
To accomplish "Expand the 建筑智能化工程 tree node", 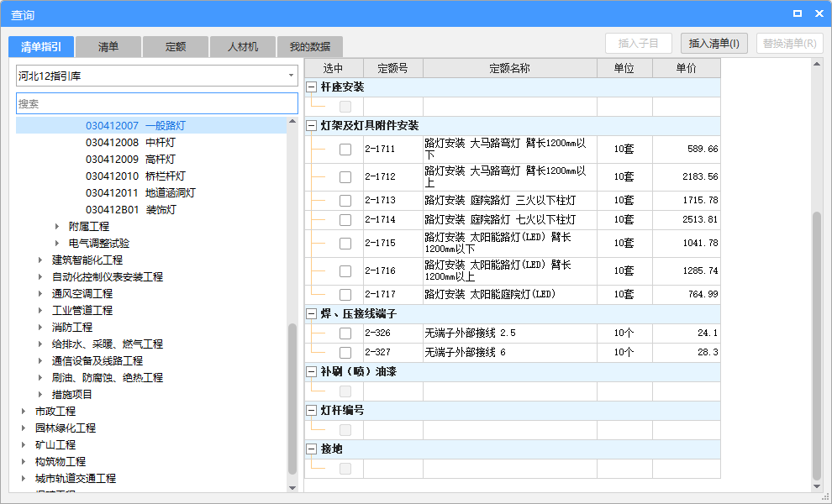I will [x=40, y=260].
